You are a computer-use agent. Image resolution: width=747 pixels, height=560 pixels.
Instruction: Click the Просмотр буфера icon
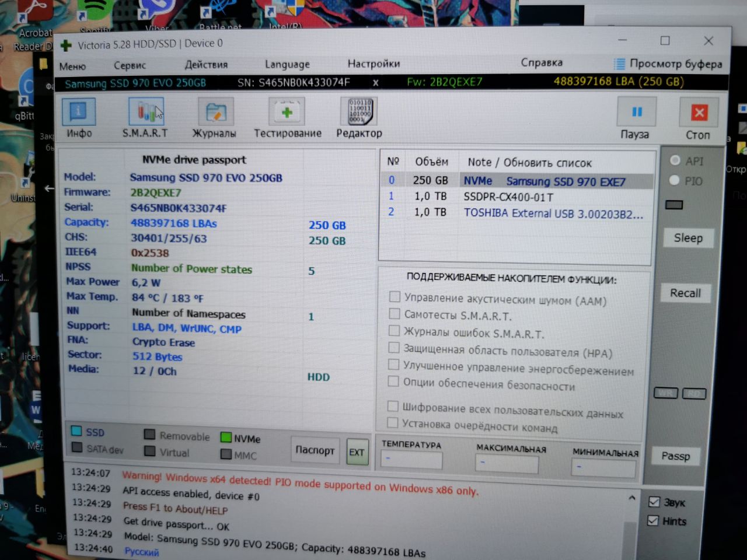click(619, 64)
